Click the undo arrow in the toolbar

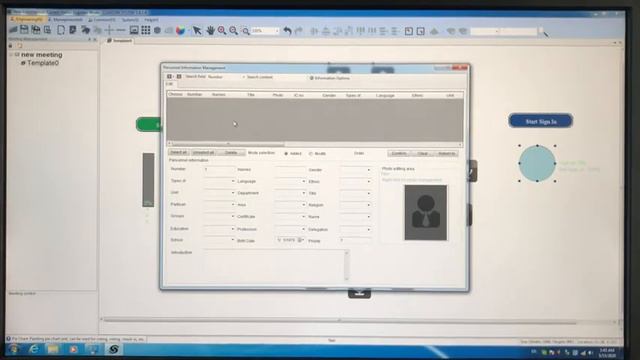tap(287, 31)
